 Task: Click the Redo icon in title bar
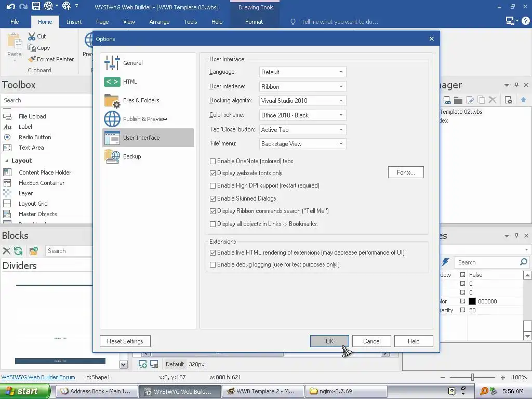[x=23, y=6]
